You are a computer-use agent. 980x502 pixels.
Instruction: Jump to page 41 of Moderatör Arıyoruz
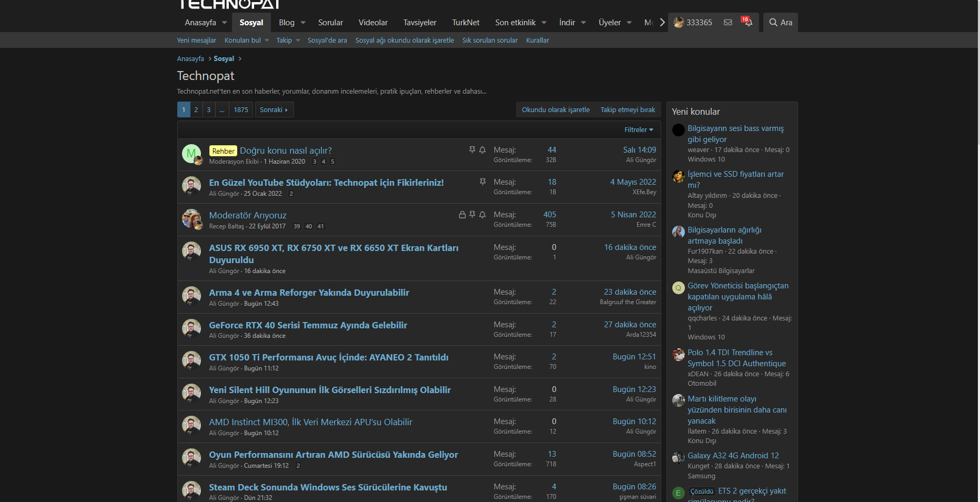[x=321, y=226]
